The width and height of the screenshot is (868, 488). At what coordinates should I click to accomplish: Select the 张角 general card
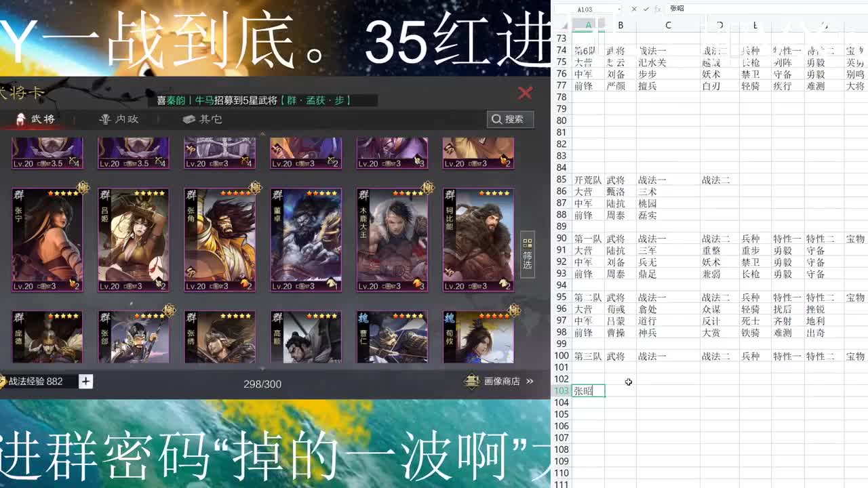click(220, 241)
